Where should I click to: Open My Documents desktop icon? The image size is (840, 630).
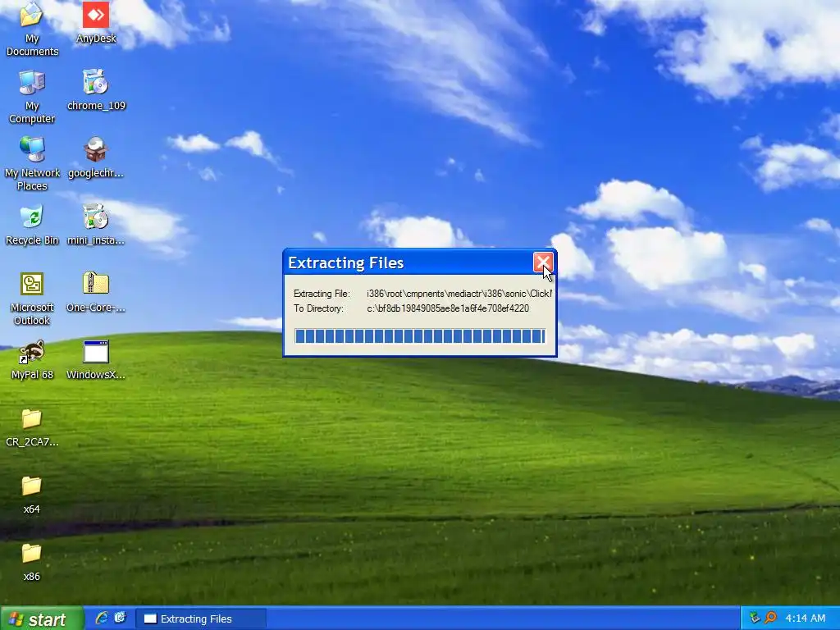(32, 29)
